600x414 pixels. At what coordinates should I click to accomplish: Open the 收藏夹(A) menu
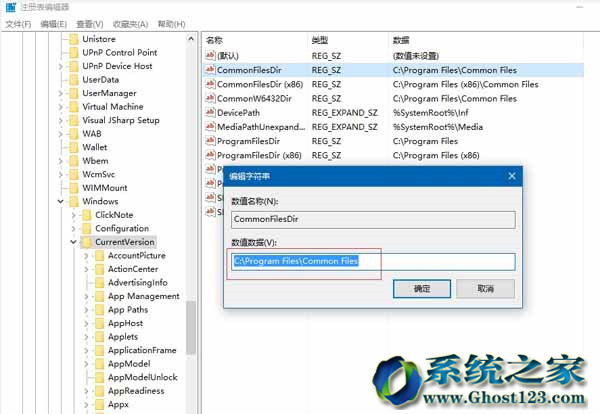(x=130, y=24)
